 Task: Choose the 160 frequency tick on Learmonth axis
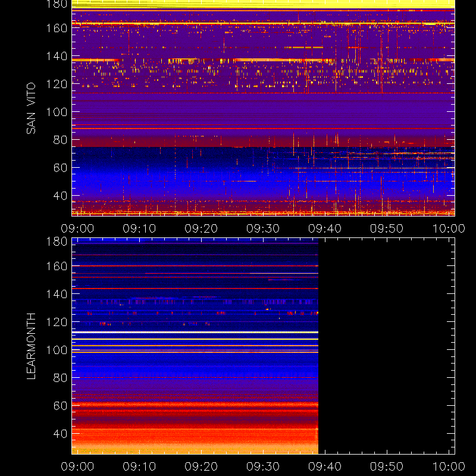point(57,266)
